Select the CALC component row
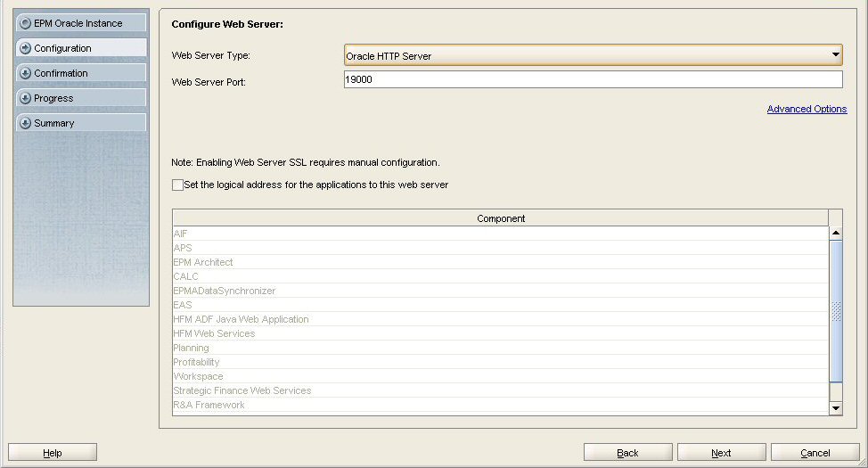Image resolution: width=868 pixels, height=468 pixels. click(x=501, y=276)
